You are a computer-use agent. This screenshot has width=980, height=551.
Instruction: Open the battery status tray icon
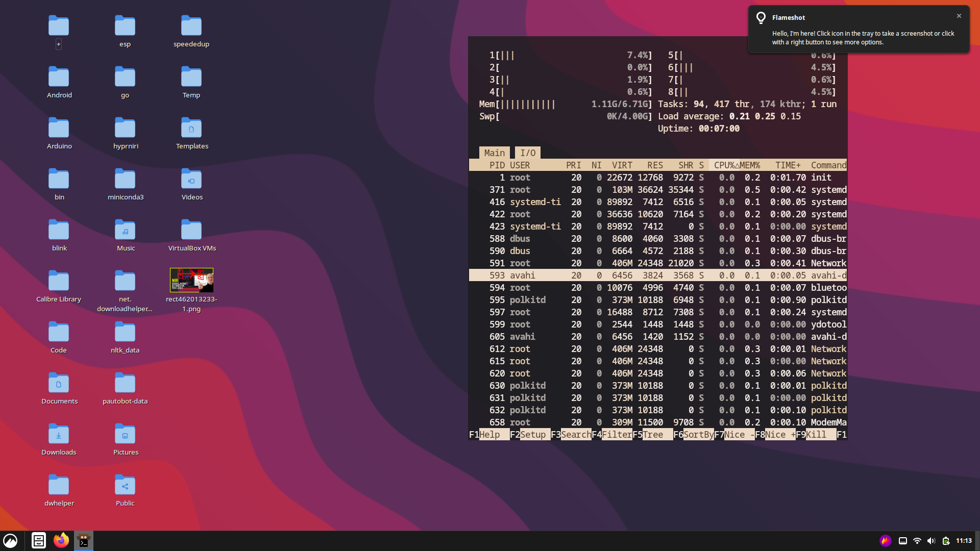coord(946,541)
